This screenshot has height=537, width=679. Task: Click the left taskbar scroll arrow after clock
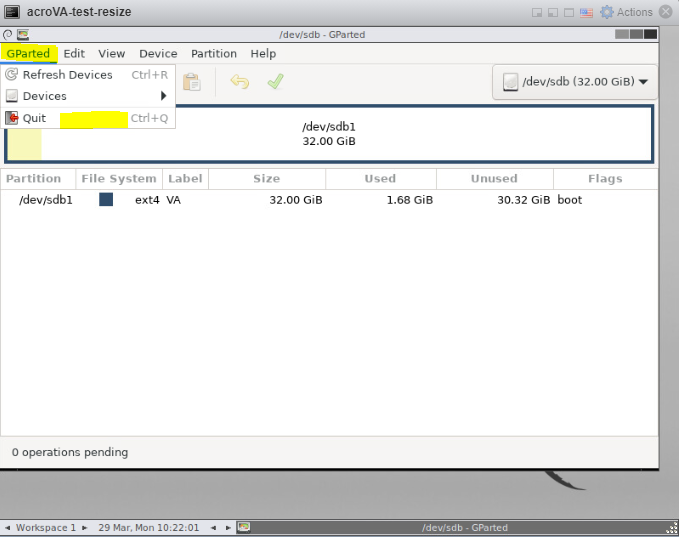click(x=213, y=528)
